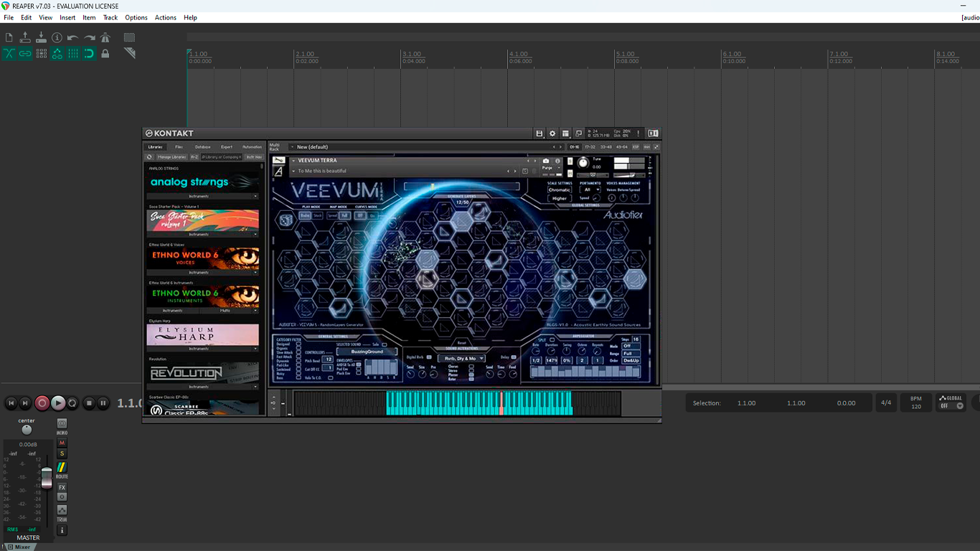Toggle the metronome icon
The width and height of the screenshot is (980, 551).
click(105, 37)
